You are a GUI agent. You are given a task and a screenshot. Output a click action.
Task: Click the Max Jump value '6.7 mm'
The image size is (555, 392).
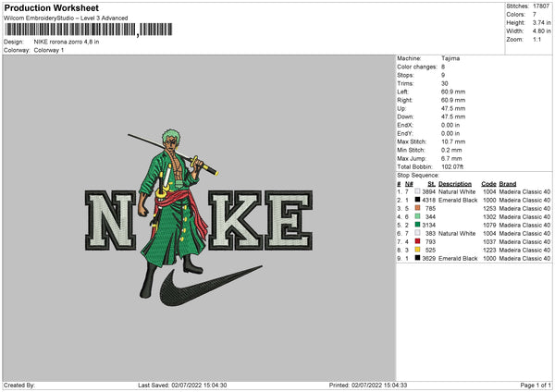pyautogui.click(x=451, y=158)
